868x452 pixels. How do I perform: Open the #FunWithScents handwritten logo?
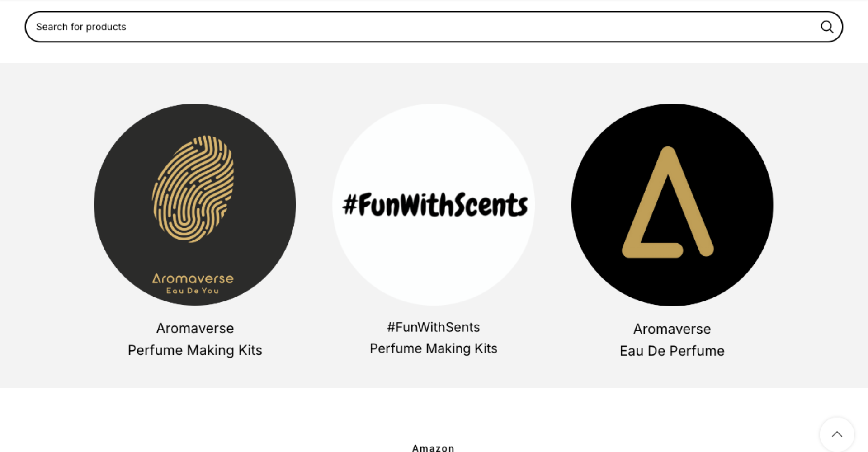pyautogui.click(x=435, y=205)
